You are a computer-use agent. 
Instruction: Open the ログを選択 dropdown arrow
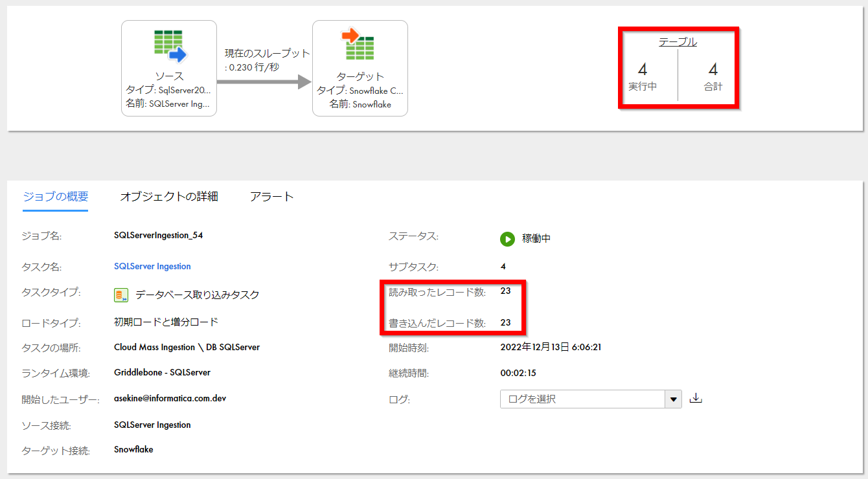[674, 399]
